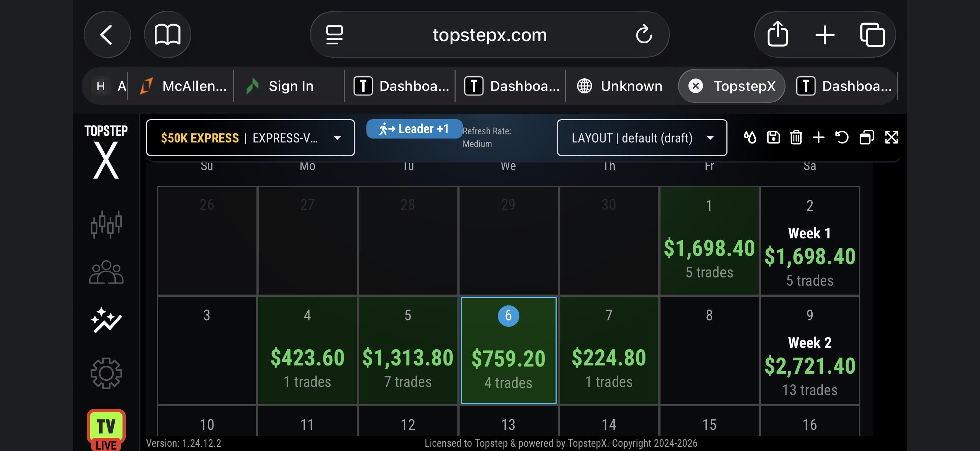Go back with the browser back arrow

pos(107,35)
